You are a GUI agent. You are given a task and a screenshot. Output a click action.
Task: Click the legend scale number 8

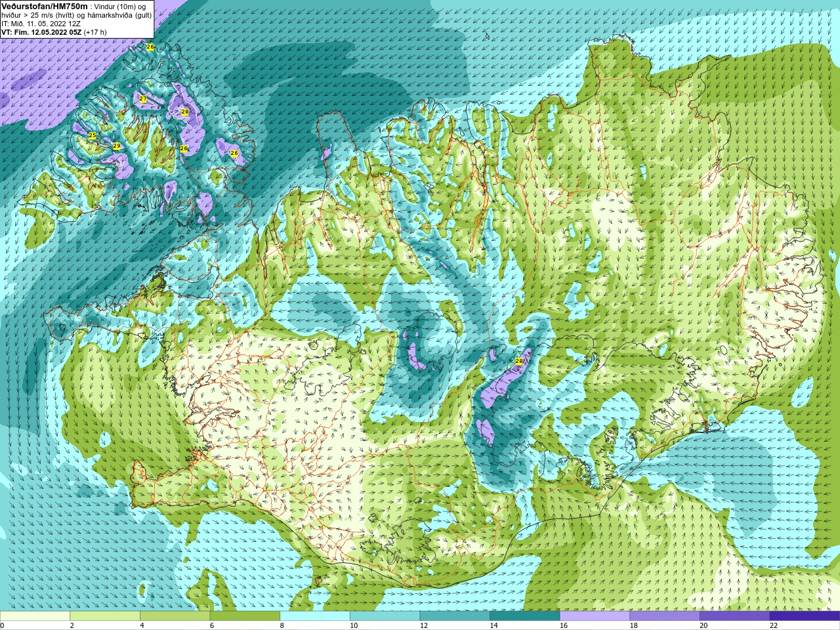click(x=282, y=625)
